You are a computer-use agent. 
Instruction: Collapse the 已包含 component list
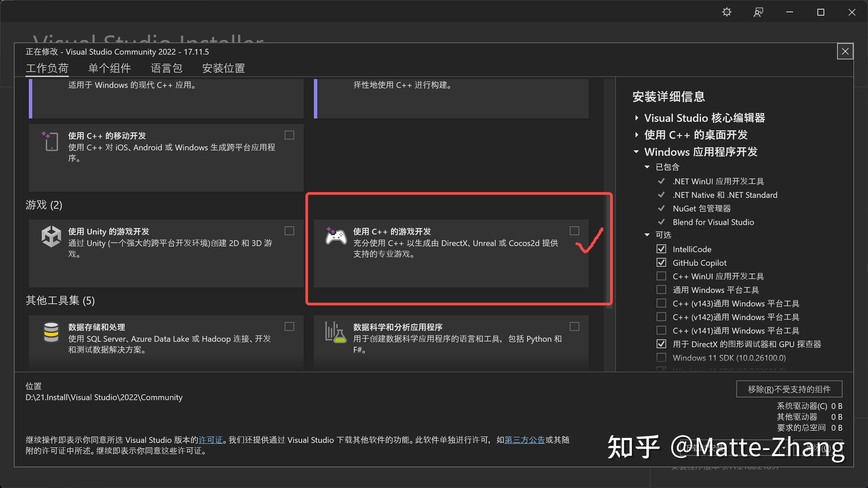tap(647, 167)
